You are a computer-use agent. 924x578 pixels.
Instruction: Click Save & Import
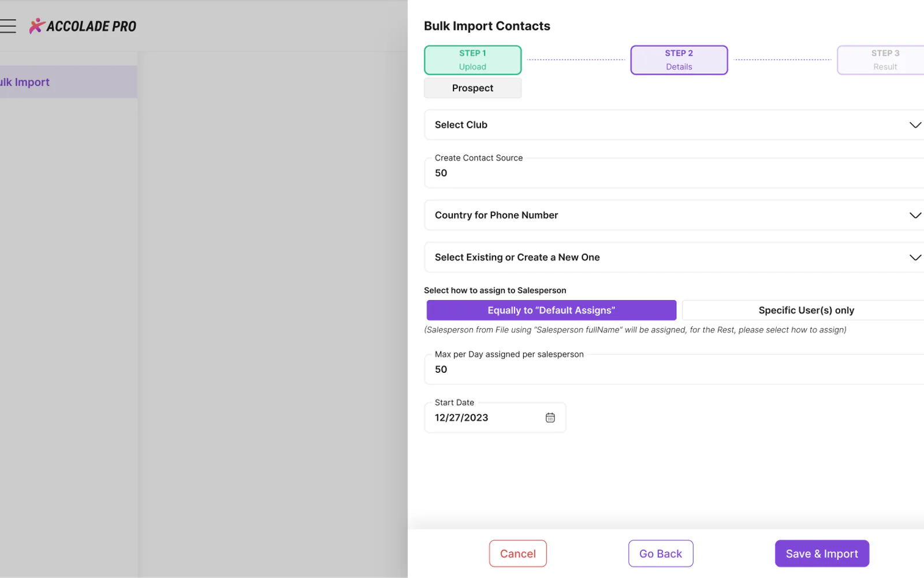click(822, 554)
